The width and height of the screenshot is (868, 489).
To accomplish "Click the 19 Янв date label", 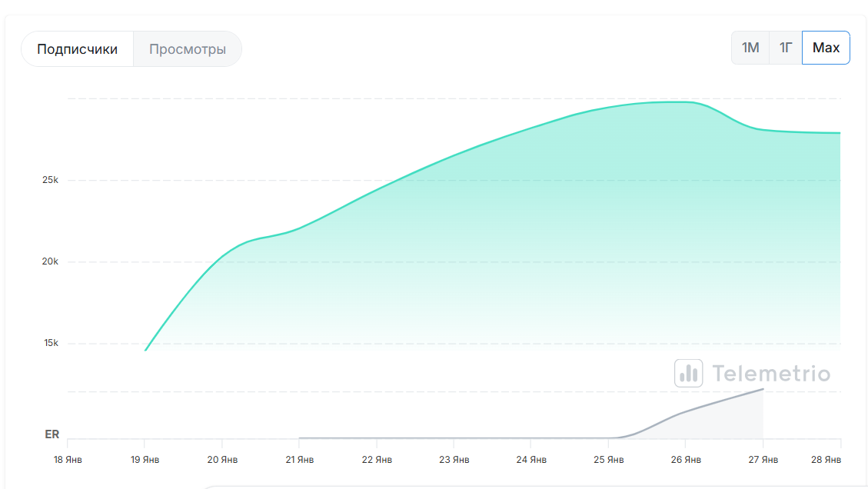I will pos(145,460).
